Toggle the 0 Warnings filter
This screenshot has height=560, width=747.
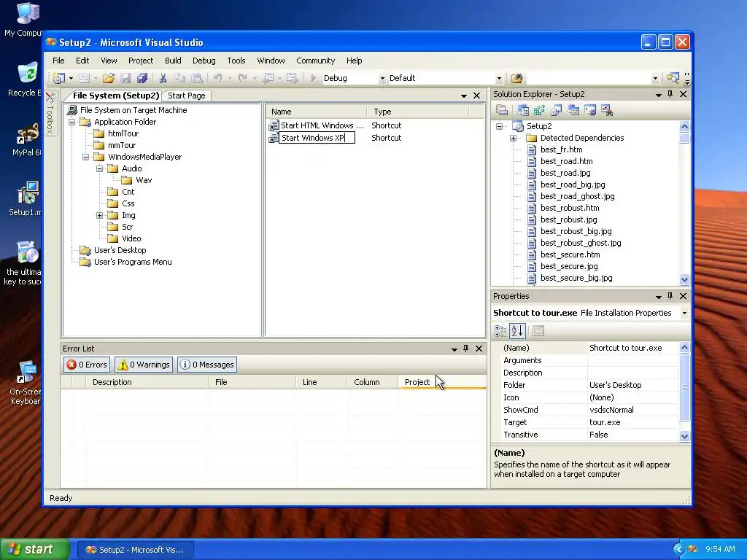[x=144, y=365]
